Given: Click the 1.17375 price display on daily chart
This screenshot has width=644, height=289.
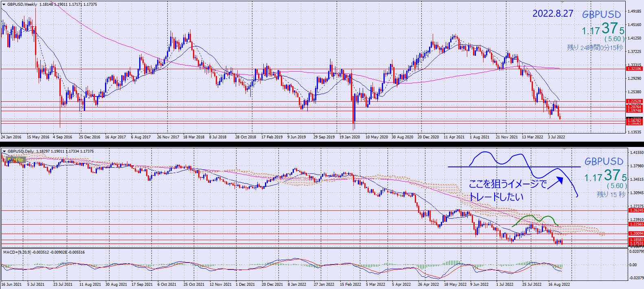Looking at the screenshot, I should click(605, 176).
